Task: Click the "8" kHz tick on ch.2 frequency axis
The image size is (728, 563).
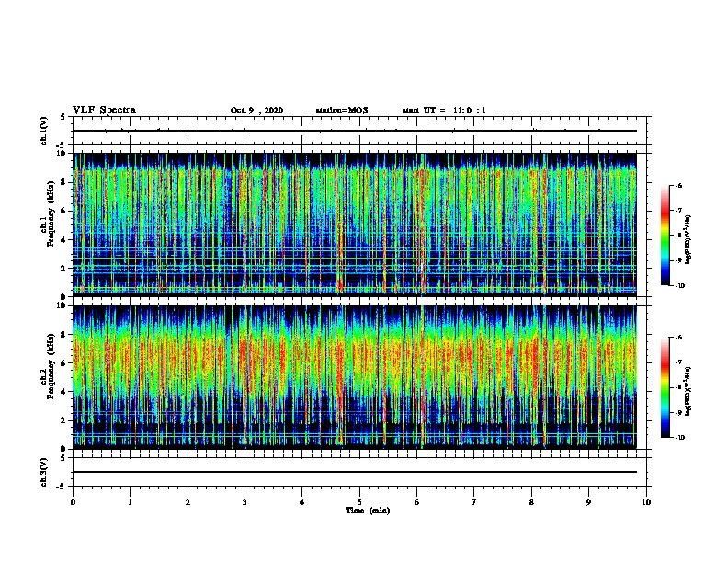Action: (x=64, y=335)
